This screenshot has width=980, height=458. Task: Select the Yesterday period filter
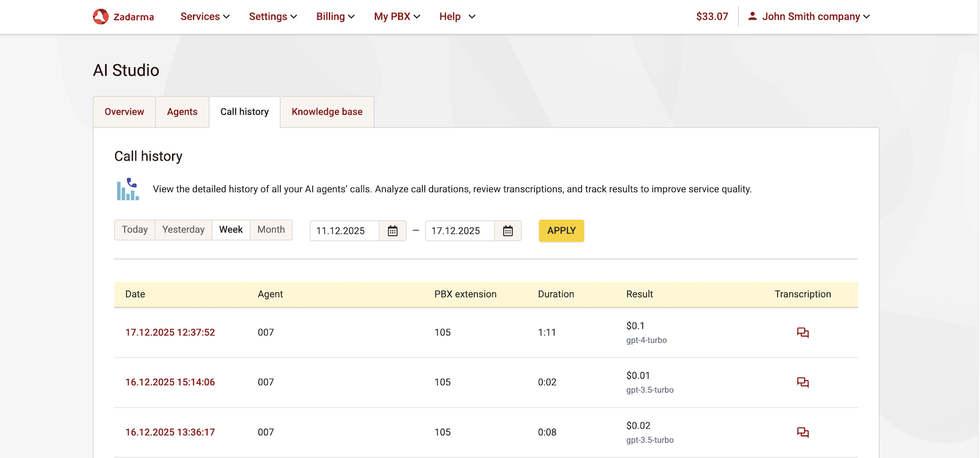tap(183, 229)
